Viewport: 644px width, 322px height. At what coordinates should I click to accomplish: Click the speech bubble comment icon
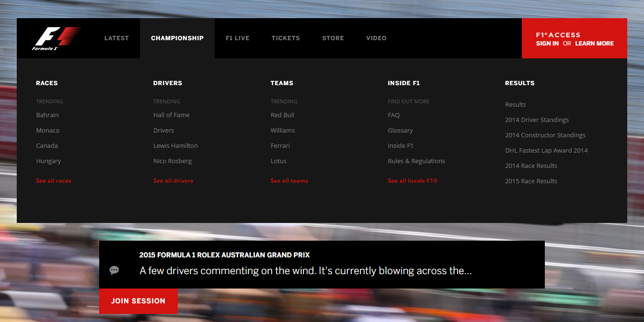[114, 270]
